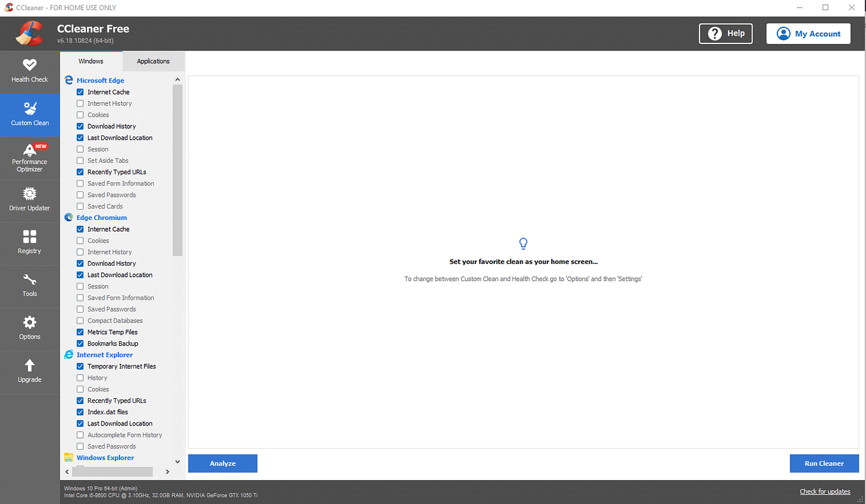Open the Health Check panel

tap(29, 71)
